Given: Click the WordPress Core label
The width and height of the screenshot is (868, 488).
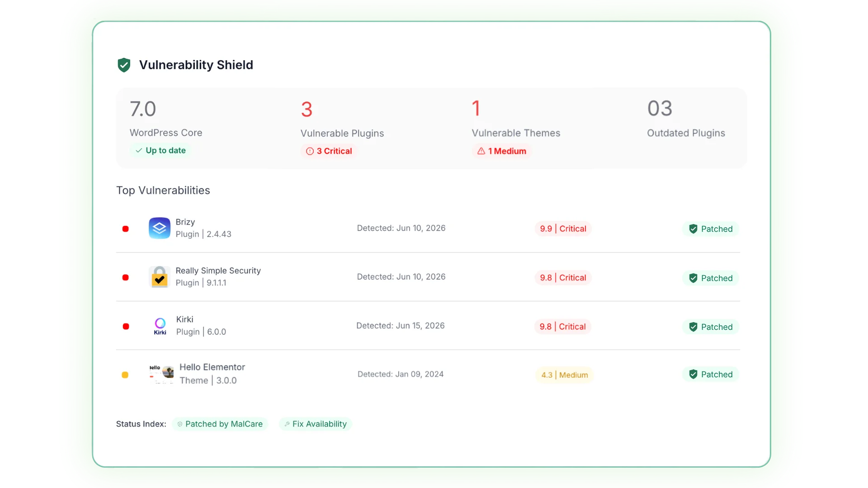Looking at the screenshot, I should (x=166, y=133).
